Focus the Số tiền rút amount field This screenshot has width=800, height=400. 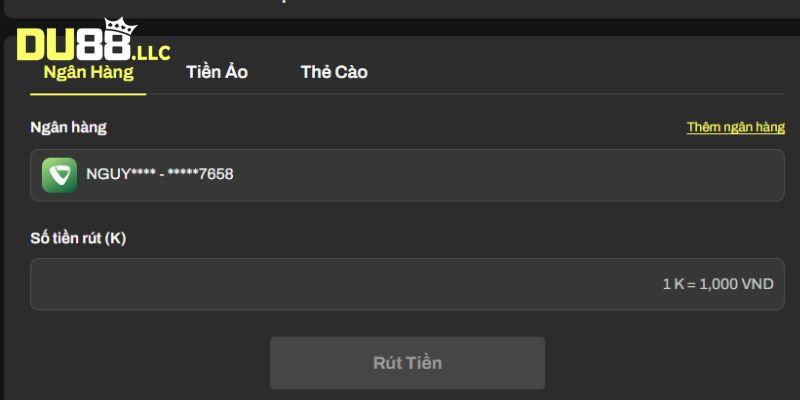click(407, 284)
